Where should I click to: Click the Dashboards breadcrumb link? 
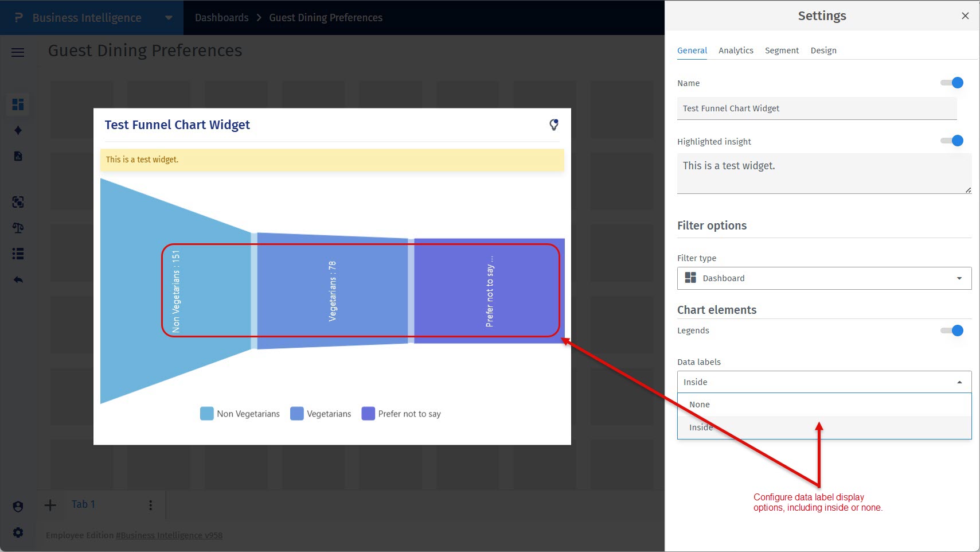point(221,18)
